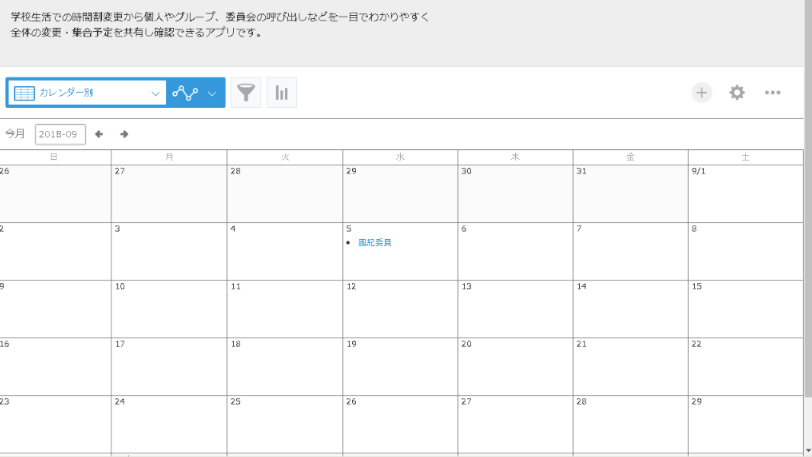Click the 水 weekday column header

click(400, 157)
